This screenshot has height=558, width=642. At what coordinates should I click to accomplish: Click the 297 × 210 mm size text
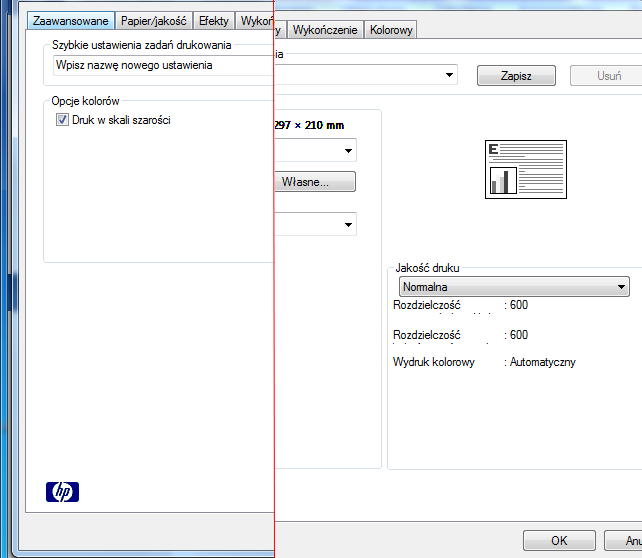click(x=309, y=125)
